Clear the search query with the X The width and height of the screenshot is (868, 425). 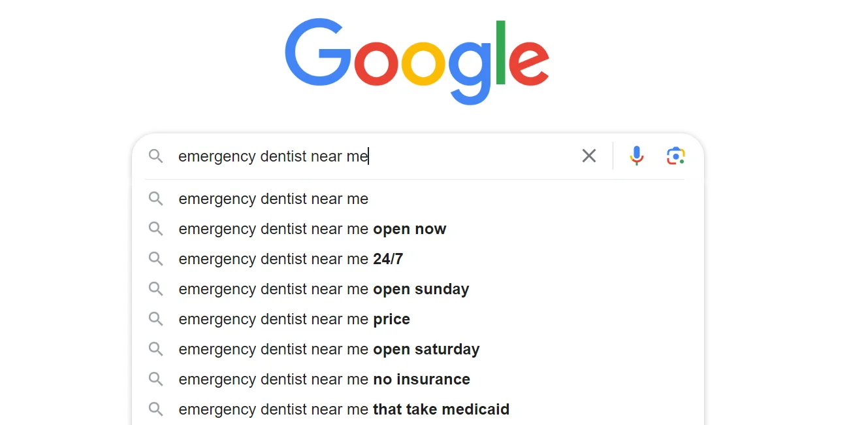588,156
